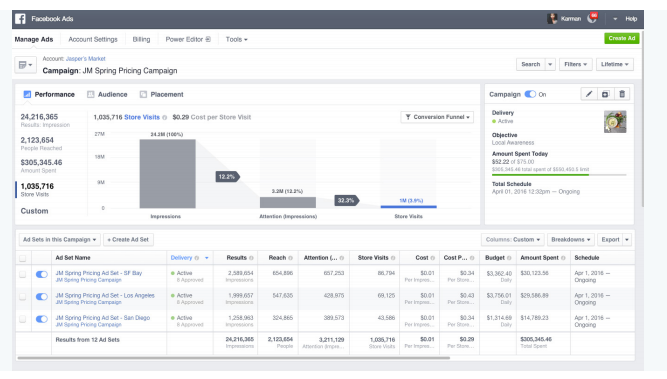Open the Breakdowns dropdown

571,239
